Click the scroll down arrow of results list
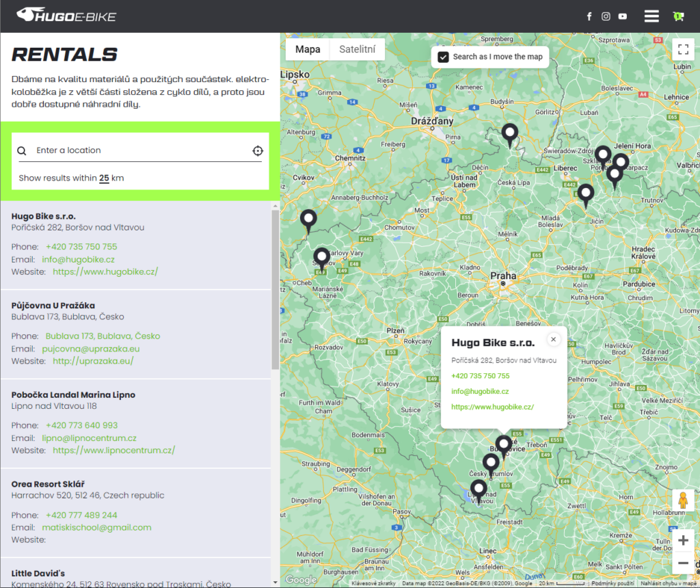The height and width of the screenshot is (588, 700). [x=275, y=583]
